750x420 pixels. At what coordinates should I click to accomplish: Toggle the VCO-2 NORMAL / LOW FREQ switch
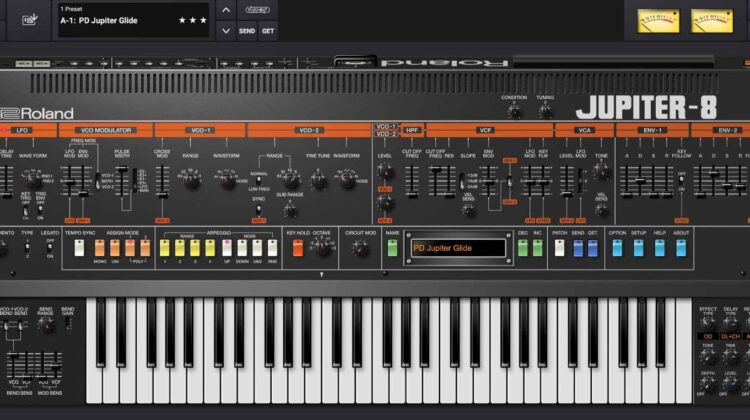259,181
